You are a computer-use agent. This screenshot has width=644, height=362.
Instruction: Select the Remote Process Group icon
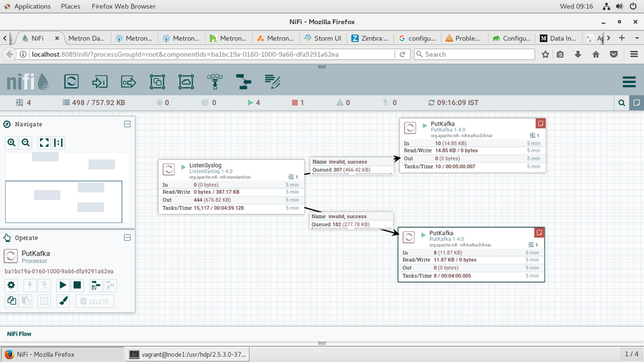click(x=186, y=82)
